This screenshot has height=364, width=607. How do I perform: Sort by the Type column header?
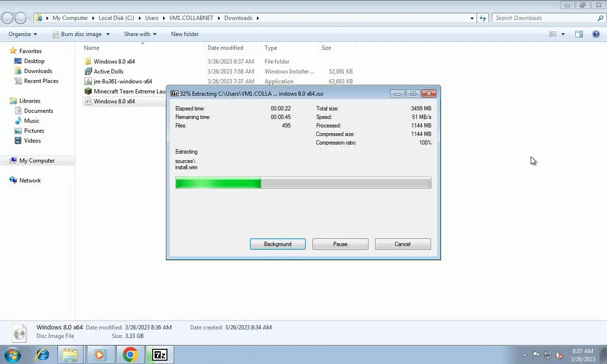coord(271,48)
